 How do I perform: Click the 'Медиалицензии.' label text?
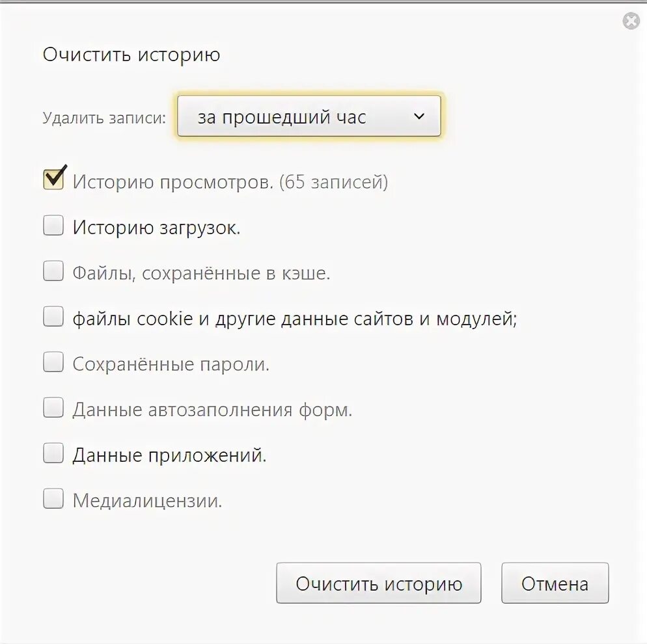coord(147,501)
